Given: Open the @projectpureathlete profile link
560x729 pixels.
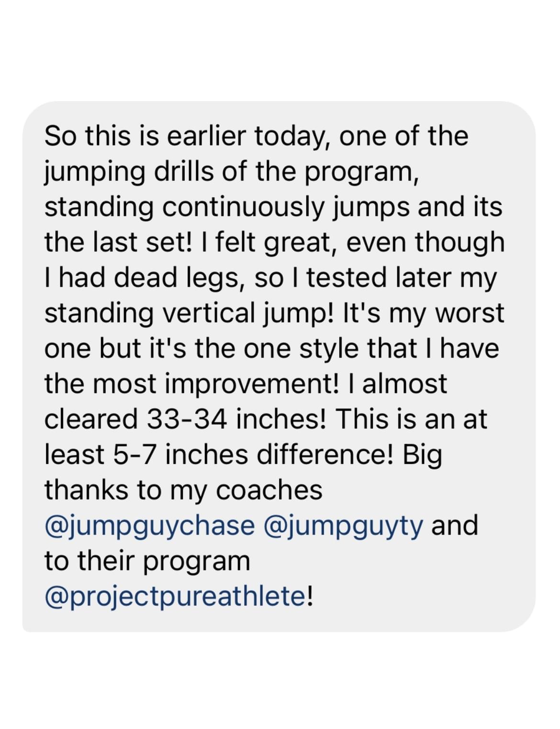Looking at the screenshot, I should pyautogui.click(x=176, y=596).
